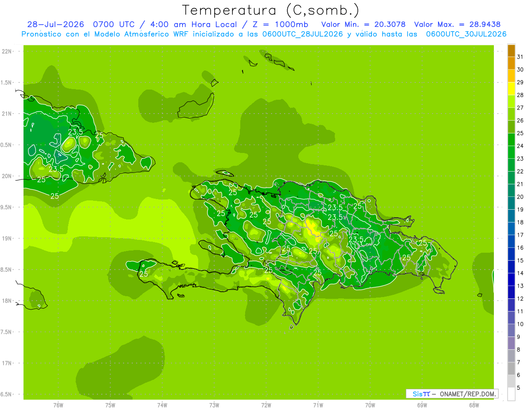Viewport: 532px width, 411px height.
Task: Click "Valor Min. = 20.3078" text
Action: pos(364,24)
